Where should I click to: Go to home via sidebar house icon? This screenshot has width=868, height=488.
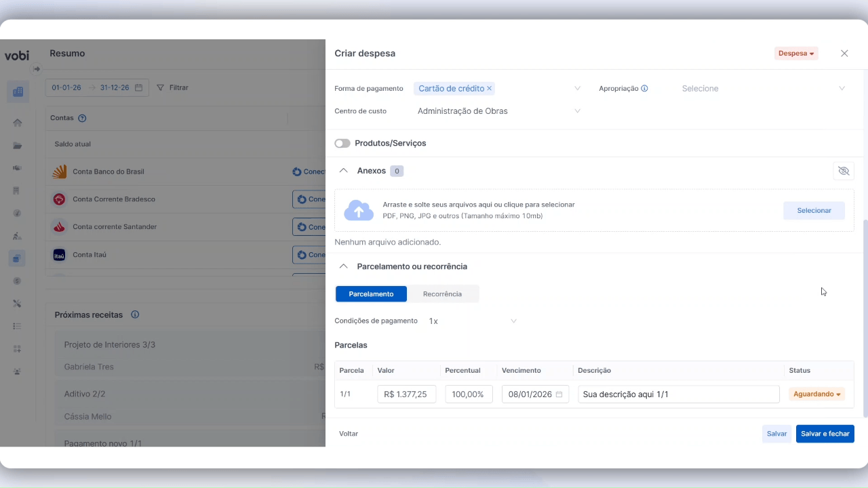(18, 123)
